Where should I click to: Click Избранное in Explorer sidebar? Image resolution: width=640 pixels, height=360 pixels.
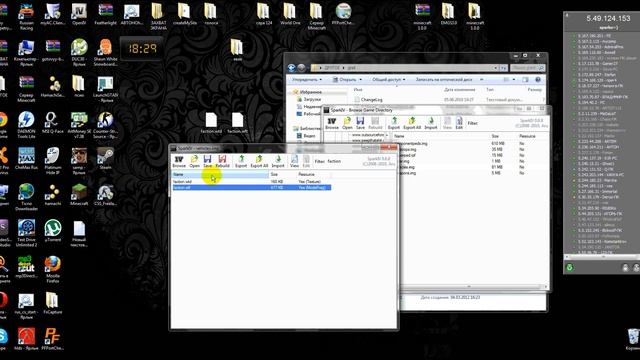click(307, 92)
